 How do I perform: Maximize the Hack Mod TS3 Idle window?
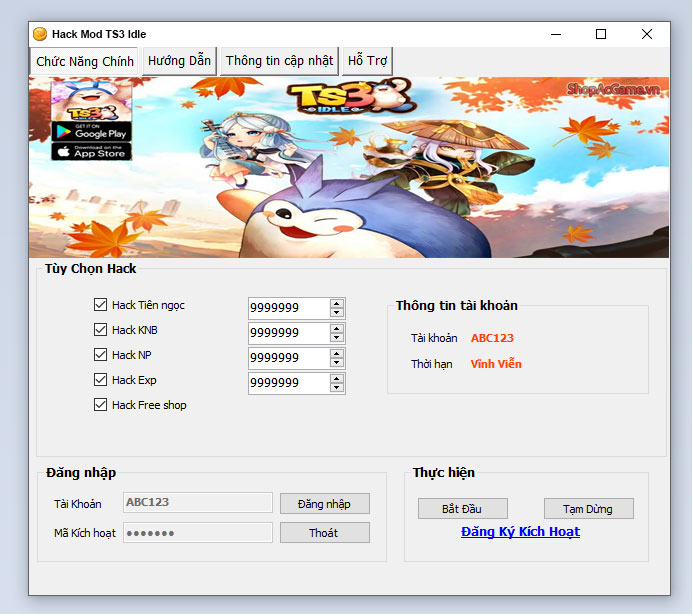601,34
